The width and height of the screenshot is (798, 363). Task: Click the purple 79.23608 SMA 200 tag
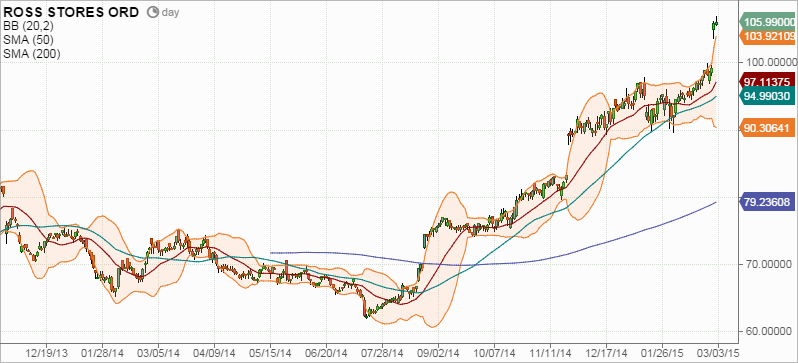click(x=768, y=202)
